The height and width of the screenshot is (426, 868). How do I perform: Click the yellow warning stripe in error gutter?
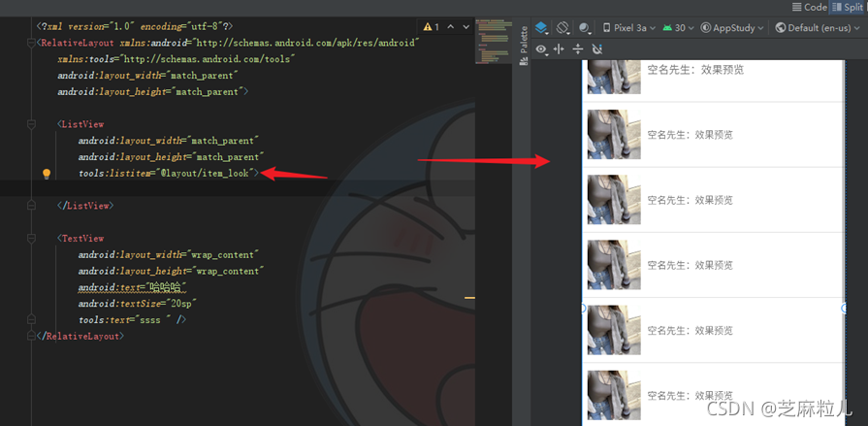tap(469, 298)
